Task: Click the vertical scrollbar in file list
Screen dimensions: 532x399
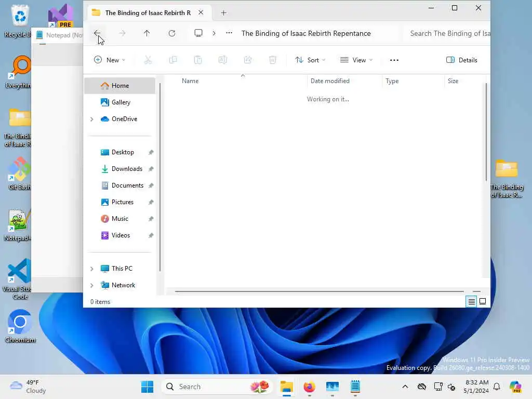Action: click(x=486, y=132)
